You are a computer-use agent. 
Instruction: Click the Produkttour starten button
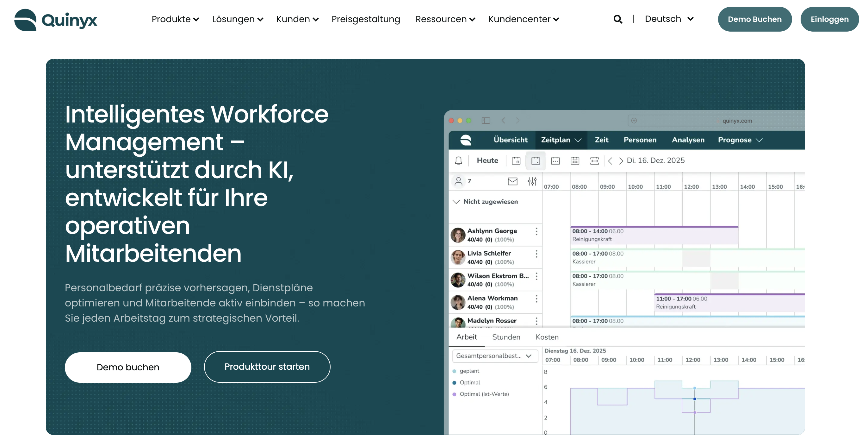click(267, 367)
